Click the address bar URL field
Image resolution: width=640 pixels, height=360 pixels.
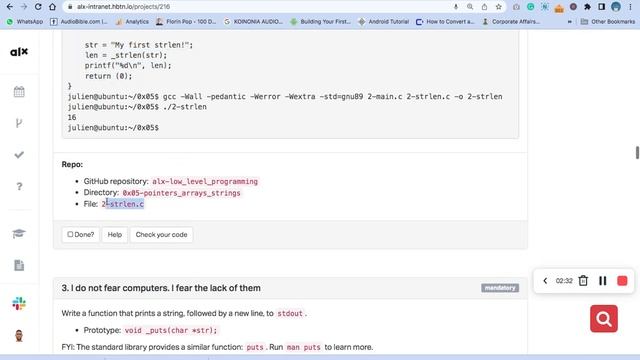(261, 7)
